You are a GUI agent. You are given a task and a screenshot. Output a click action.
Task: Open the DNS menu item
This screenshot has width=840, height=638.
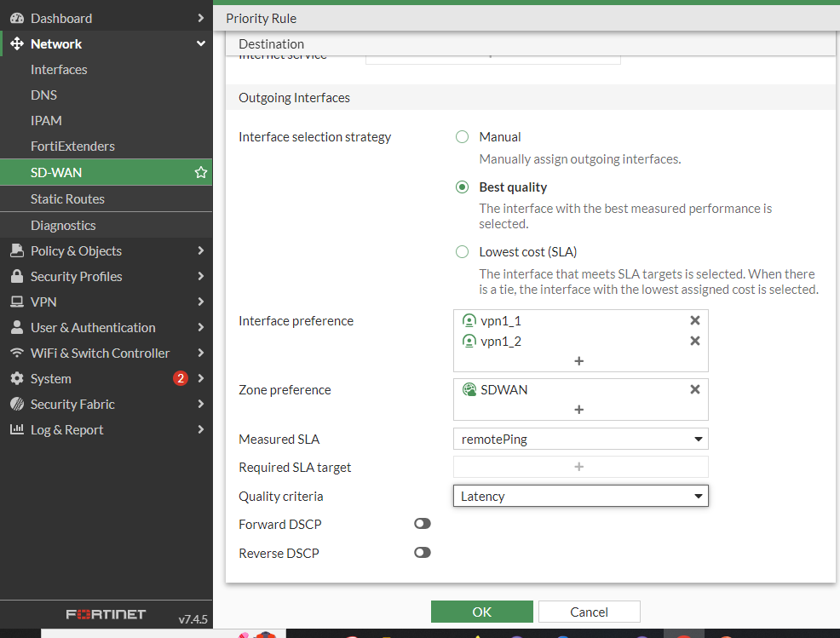click(x=106, y=95)
